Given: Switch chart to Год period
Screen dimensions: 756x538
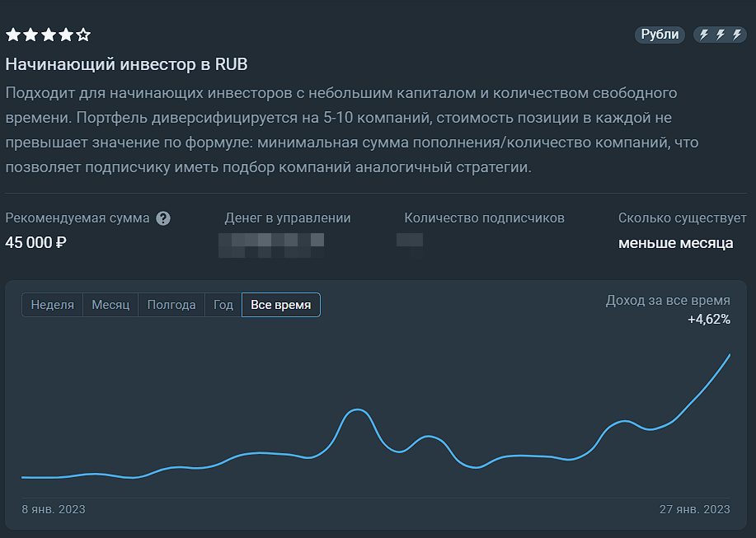Looking at the screenshot, I should click(223, 305).
